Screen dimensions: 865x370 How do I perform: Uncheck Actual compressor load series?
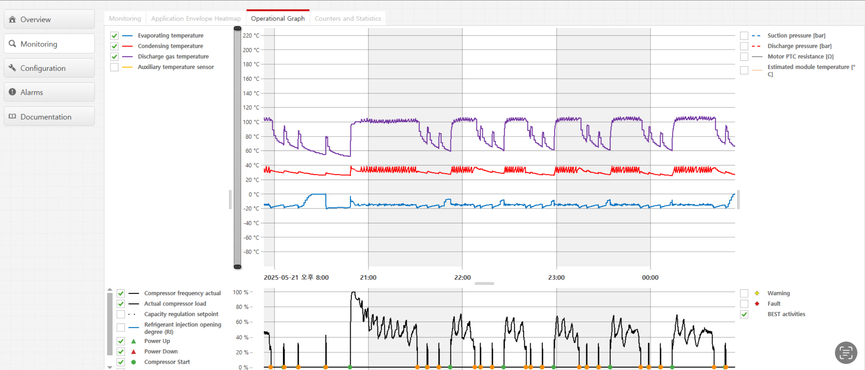[x=120, y=304]
